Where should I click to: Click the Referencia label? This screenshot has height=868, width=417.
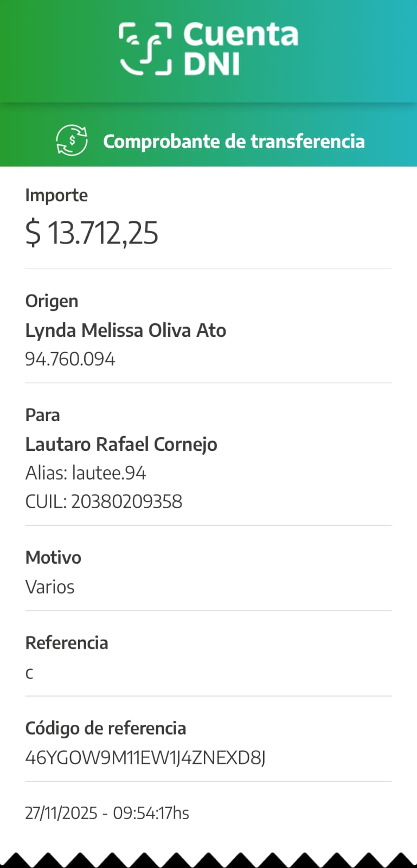tap(67, 643)
